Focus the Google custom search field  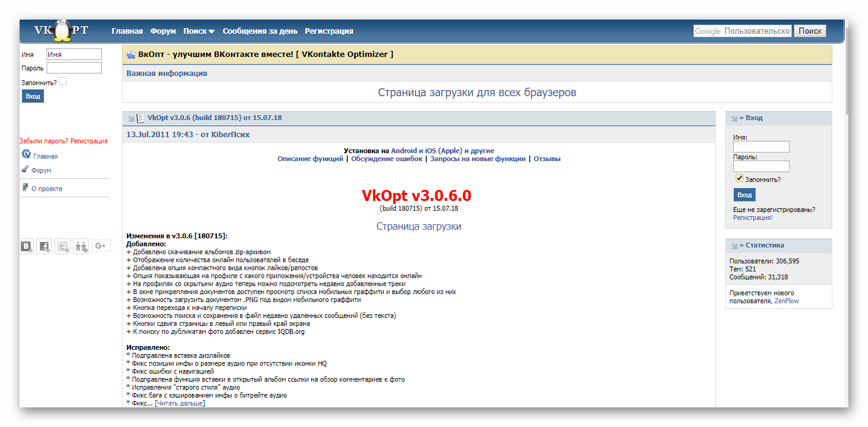[x=742, y=31]
